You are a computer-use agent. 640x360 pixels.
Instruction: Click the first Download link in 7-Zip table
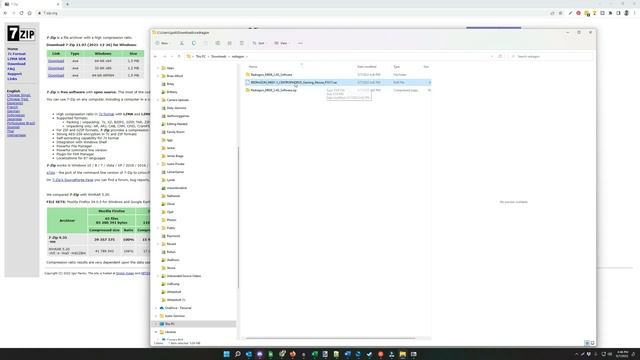click(56, 61)
